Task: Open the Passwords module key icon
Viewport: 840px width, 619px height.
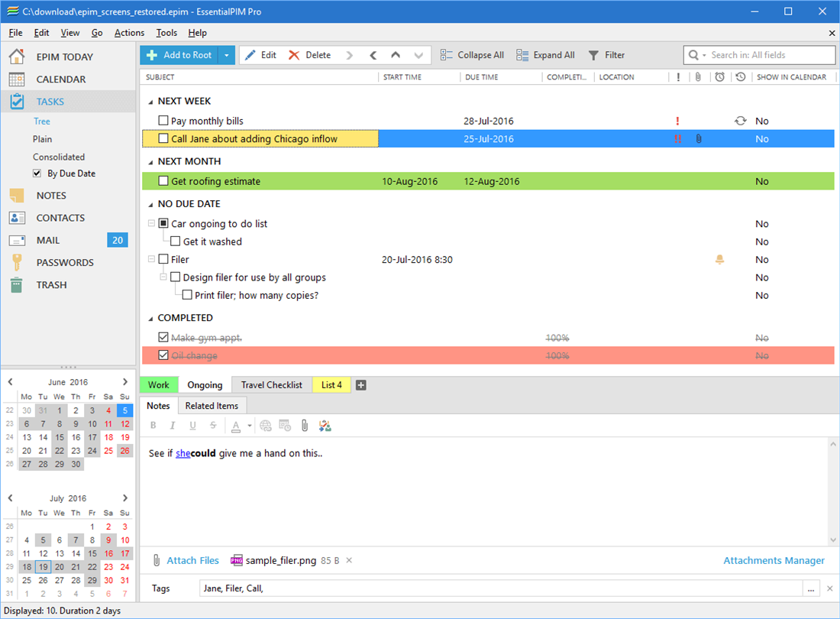Action: coord(17,263)
